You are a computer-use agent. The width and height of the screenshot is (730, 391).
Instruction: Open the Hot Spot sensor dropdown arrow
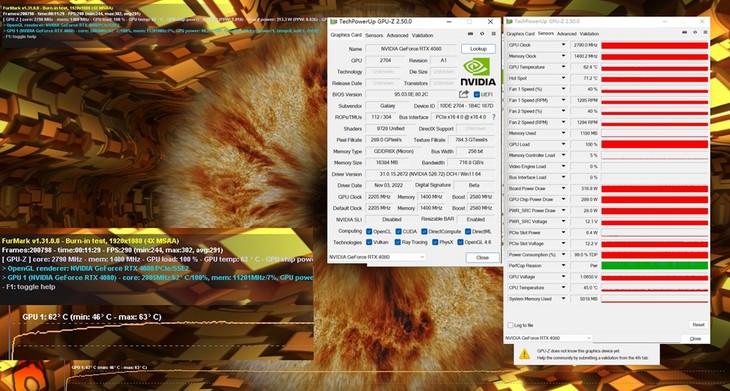tap(563, 78)
